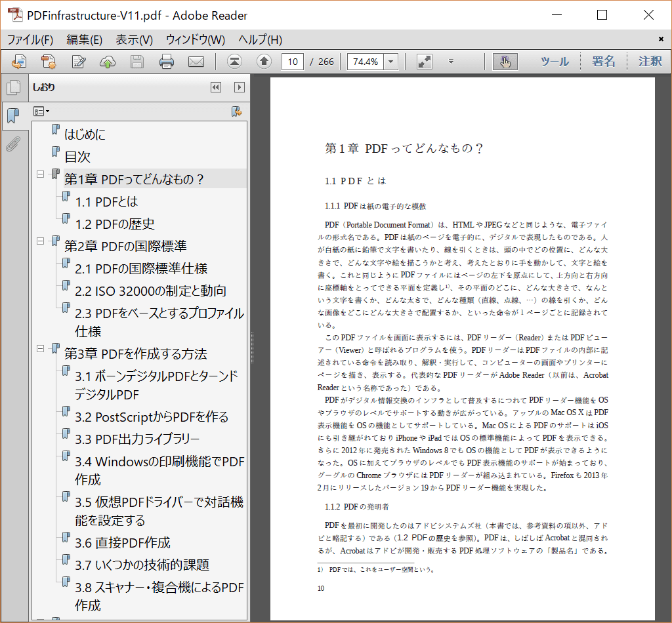672x623 pixels.
Task: Open the Attachments paperclip panel
Action: click(x=13, y=144)
